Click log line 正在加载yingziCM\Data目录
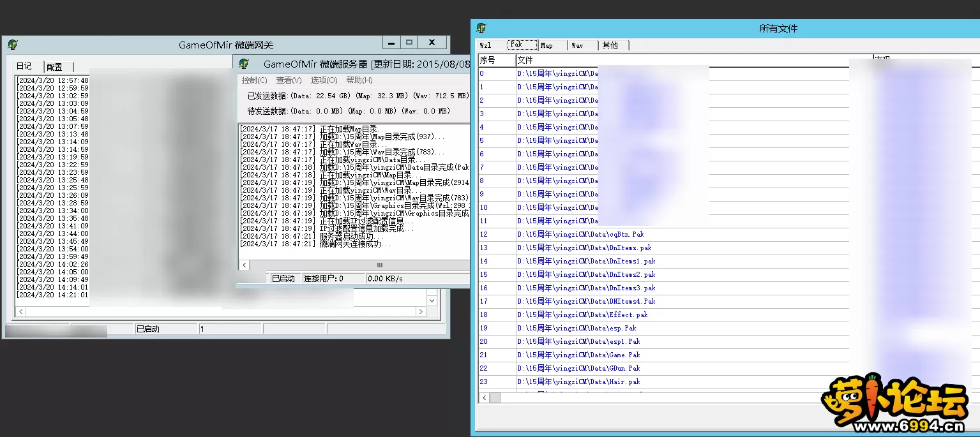 [x=332, y=159]
